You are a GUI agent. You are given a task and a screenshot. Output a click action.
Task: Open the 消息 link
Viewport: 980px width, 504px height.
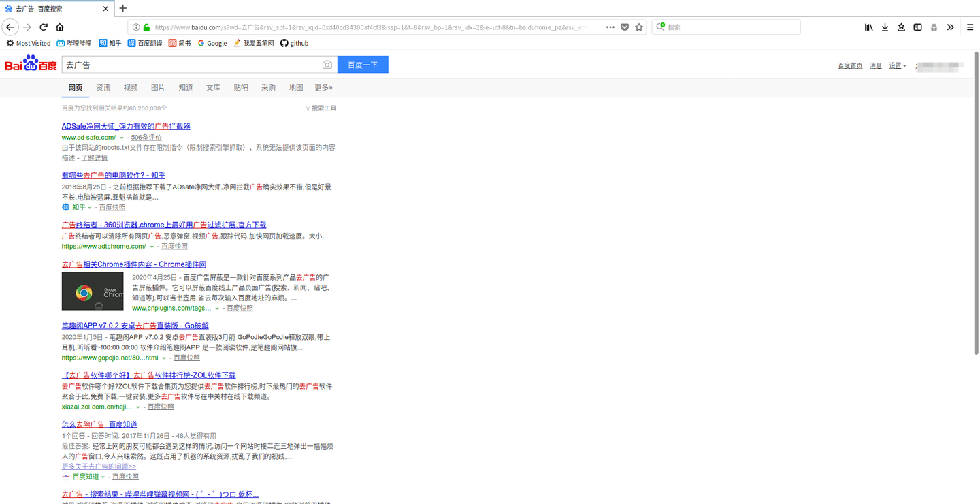pyautogui.click(x=876, y=66)
